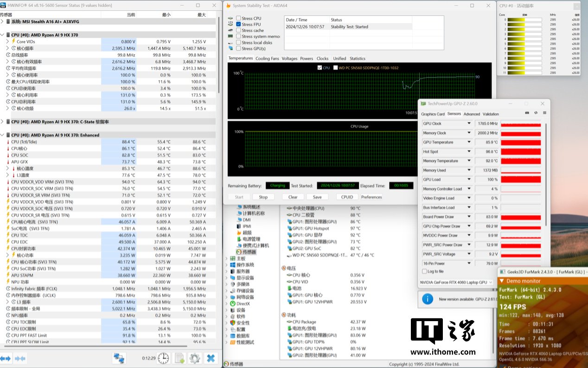
Task: Uncheck the Stress FPU checkbox
Action: (238, 25)
